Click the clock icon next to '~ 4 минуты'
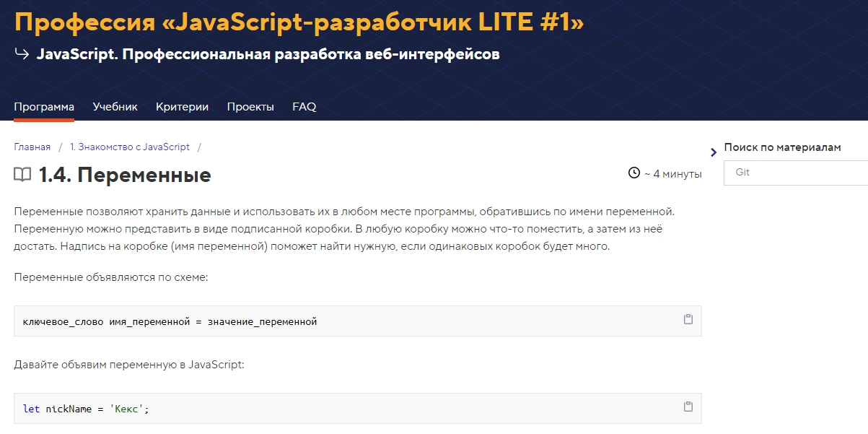The height and width of the screenshot is (434, 868). point(634,173)
